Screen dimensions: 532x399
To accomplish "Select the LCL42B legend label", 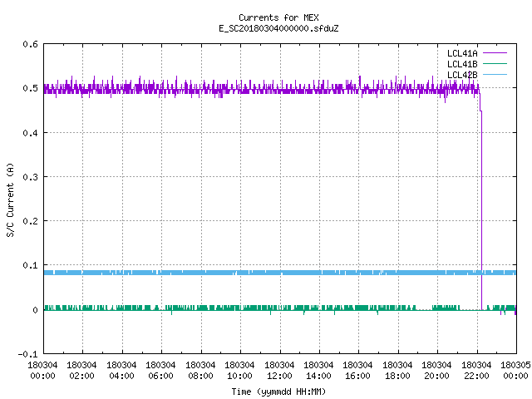I will [462, 75].
